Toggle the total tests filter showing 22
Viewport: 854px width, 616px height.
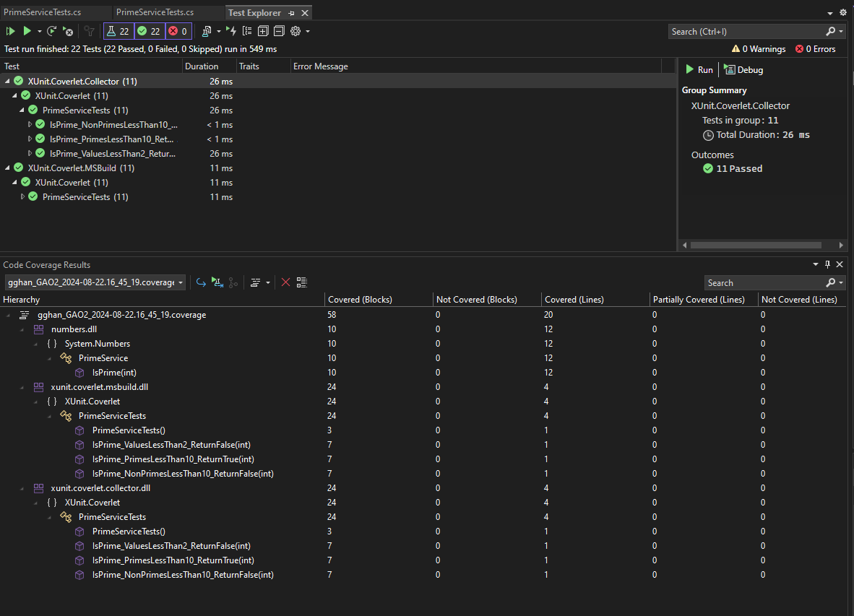point(118,31)
